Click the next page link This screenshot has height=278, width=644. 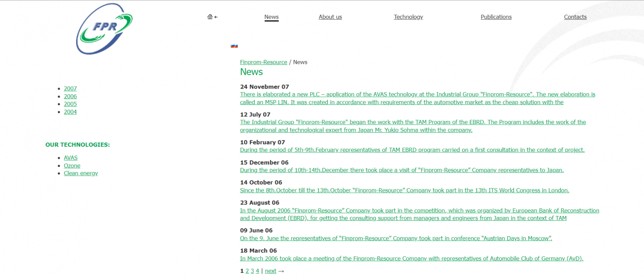click(271, 271)
